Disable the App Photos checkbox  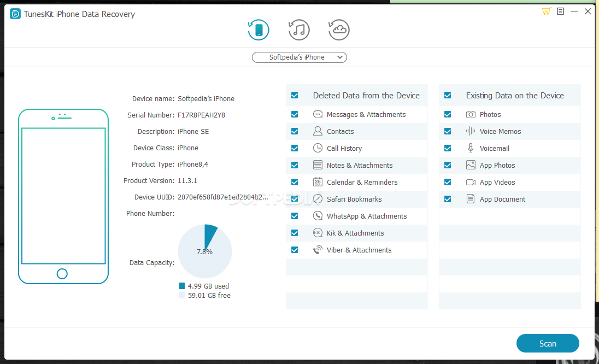pos(448,165)
